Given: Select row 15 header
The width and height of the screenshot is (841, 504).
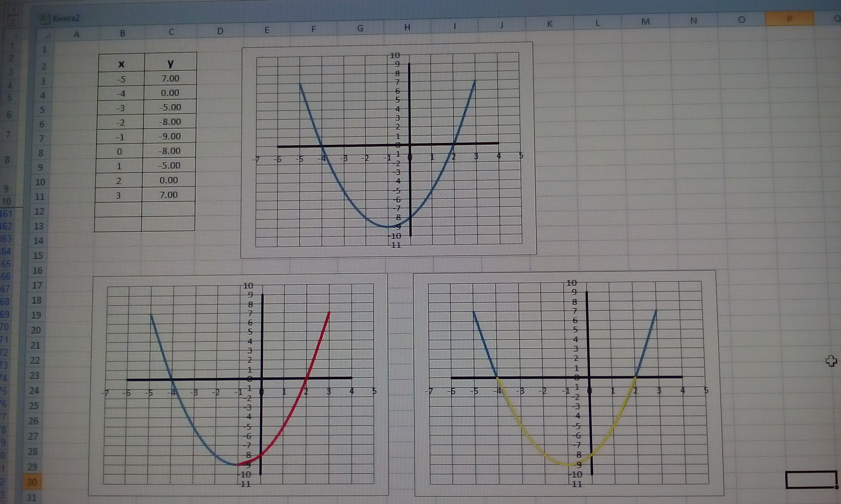Looking at the screenshot, I should click(x=38, y=256).
